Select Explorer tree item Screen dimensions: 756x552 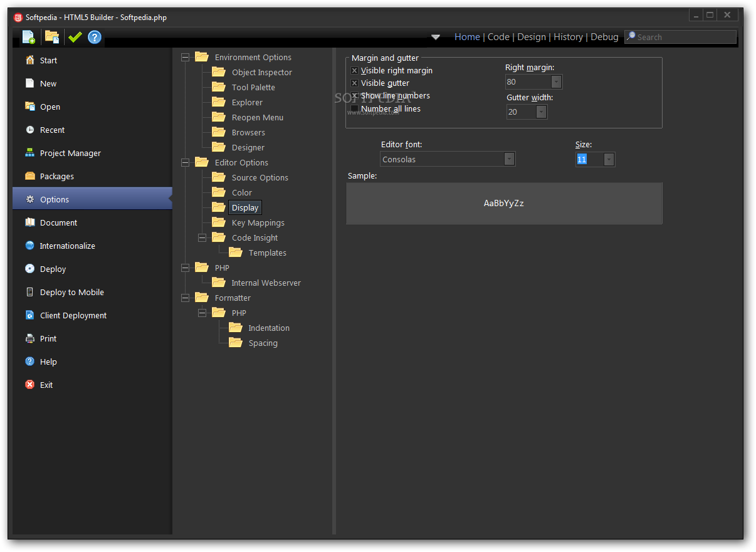(247, 102)
